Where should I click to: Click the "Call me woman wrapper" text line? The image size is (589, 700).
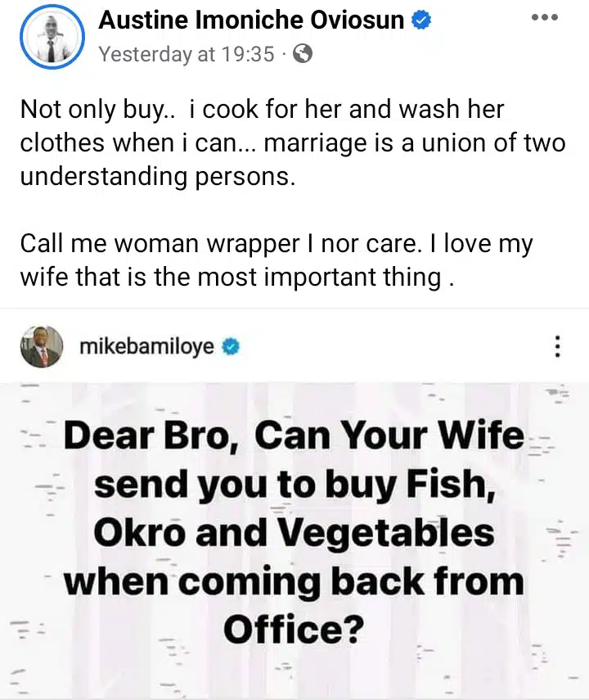(277, 243)
